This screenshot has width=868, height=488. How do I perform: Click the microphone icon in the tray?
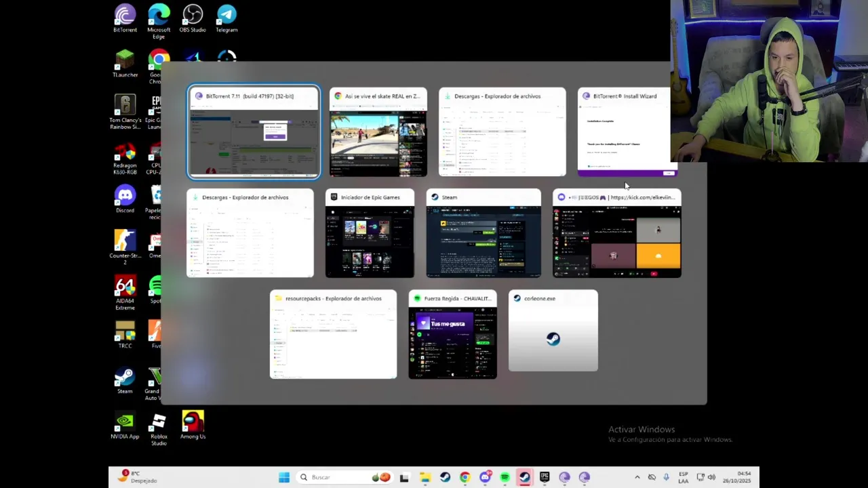pos(666,477)
